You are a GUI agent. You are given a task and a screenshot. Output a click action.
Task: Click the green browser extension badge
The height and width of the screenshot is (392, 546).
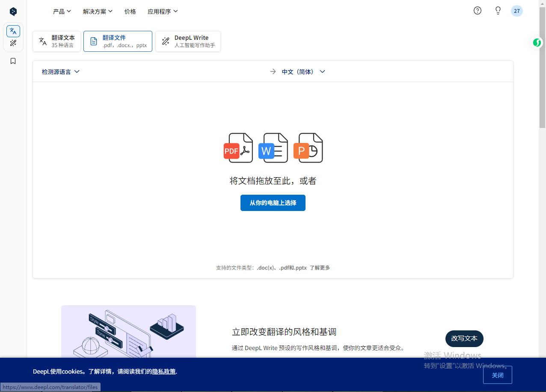tap(537, 42)
